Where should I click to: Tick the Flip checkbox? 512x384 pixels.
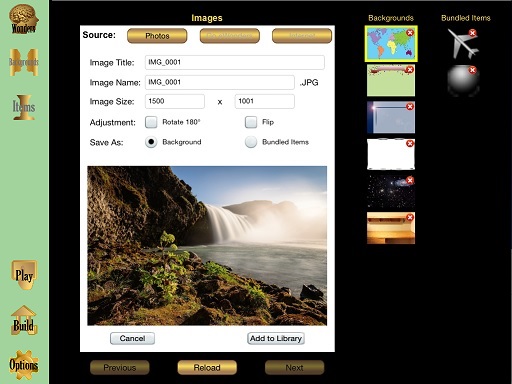coord(251,122)
